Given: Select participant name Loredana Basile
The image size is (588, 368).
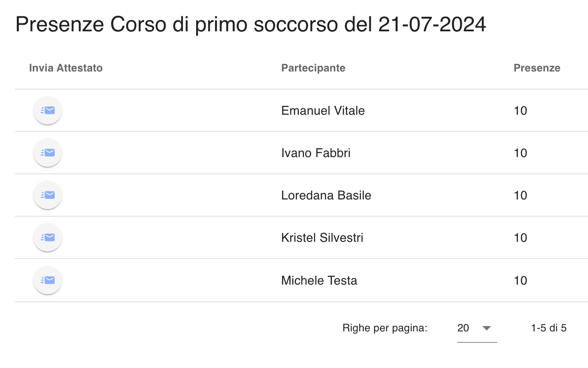Looking at the screenshot, I should pos(326,195).
